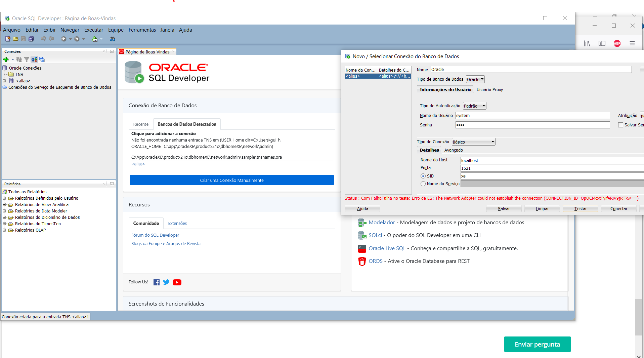Open dropdown arrow next to New Connection plus
The height and width of the screenshot is (358, 644).
pos(12,59)
